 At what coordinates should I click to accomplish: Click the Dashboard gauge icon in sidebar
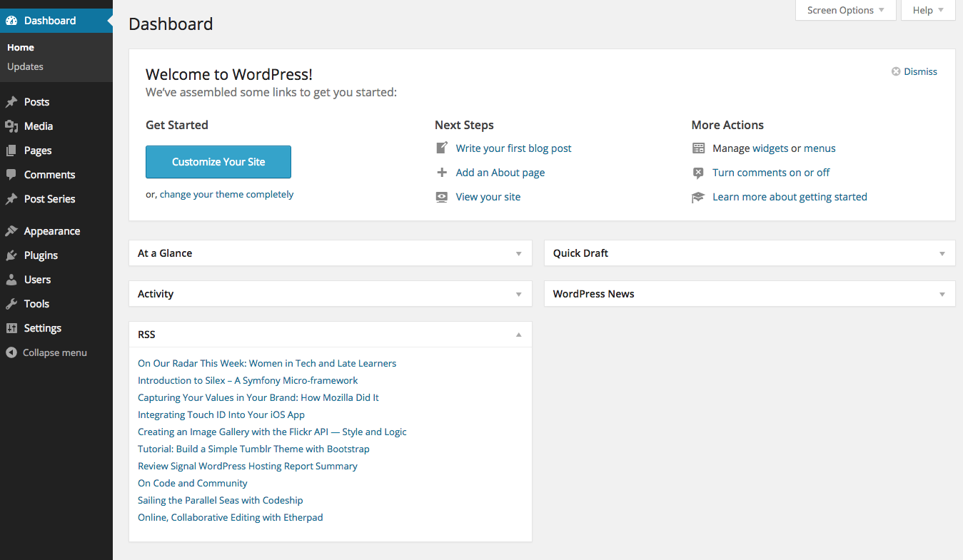click(x=11, y=21)
